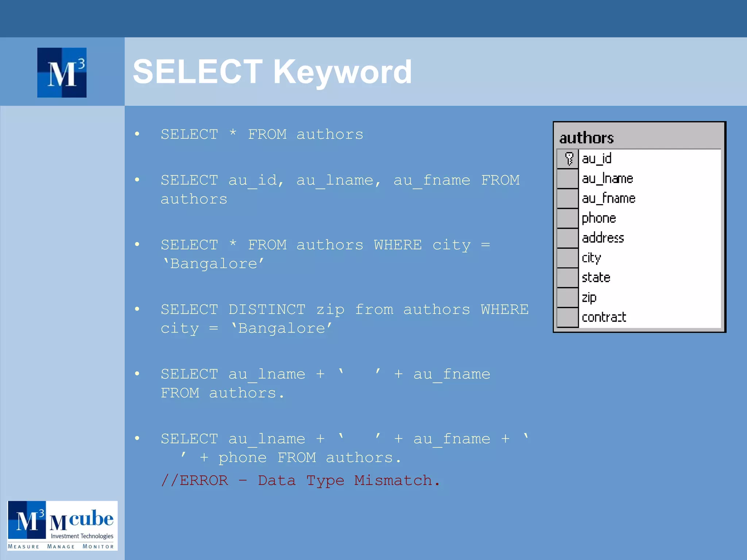Select the row box next to state

(x=568, y=278)
